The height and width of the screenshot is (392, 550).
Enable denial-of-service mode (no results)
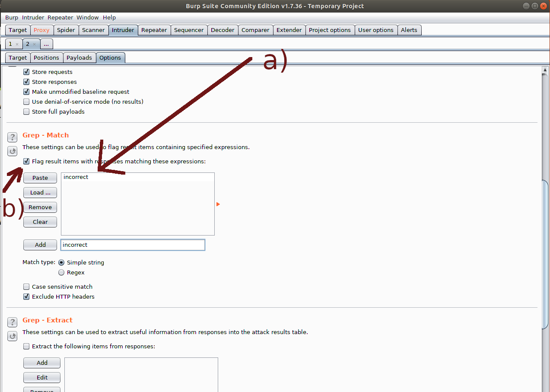26,102
